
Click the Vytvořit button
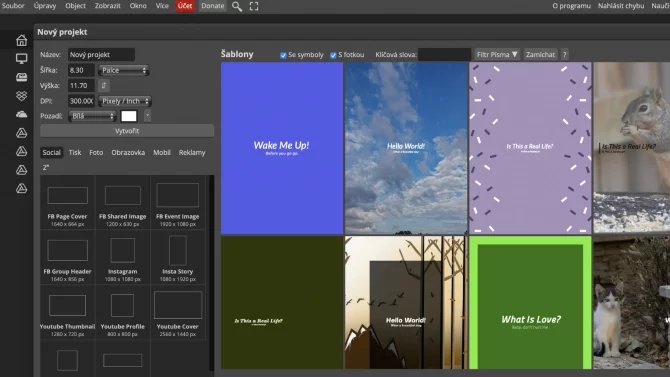[x=127, y=131]
